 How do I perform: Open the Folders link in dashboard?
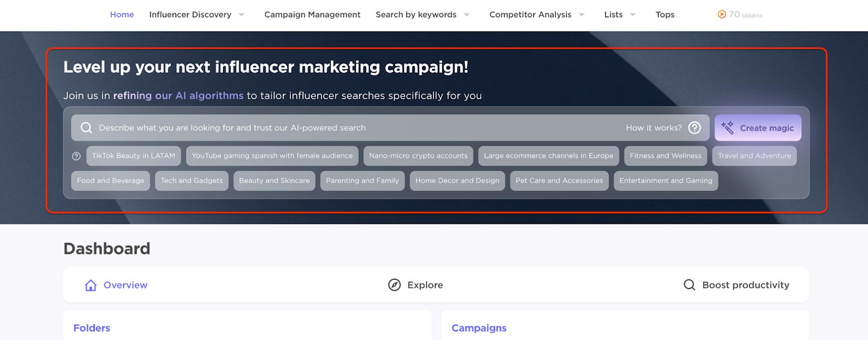click(x=92, y=328)
